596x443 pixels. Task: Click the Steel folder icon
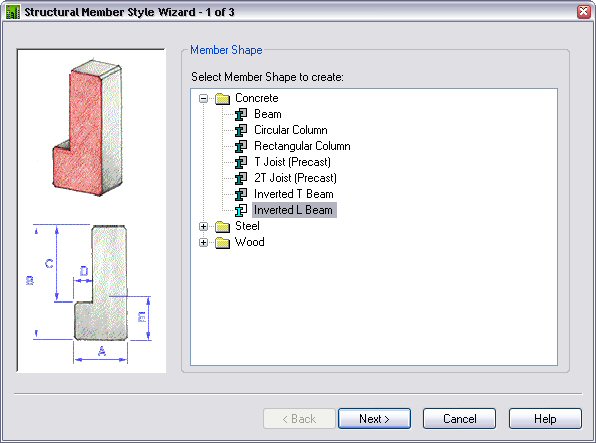(x=222, y=227)
